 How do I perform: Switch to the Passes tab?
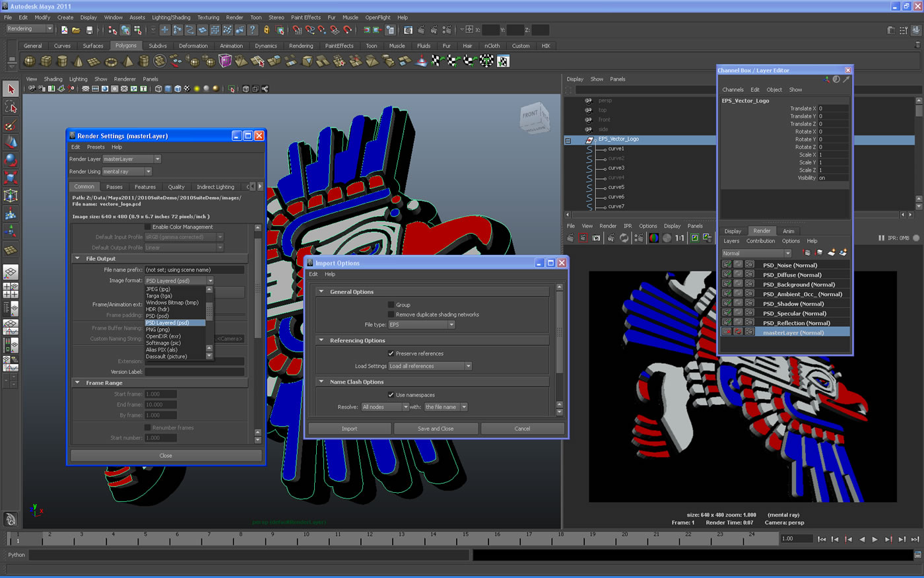tap(114, 187)
